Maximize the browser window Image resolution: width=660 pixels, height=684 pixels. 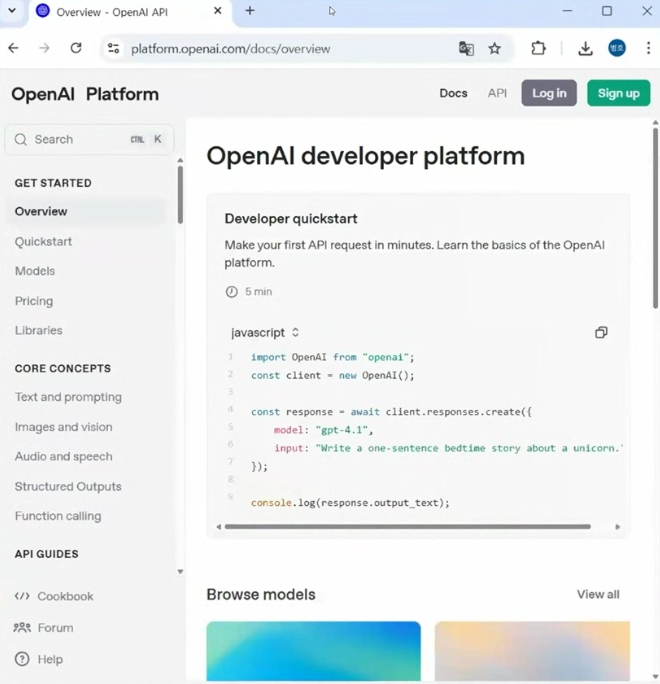(x=607, y=10)
